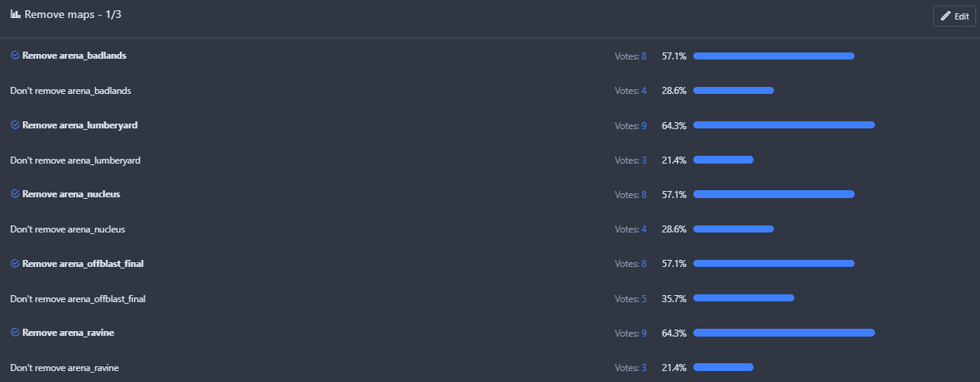980x382 pixels.
Task: Click the checkmark icon next to Remove arena_ravine
Action: click(15, 332)
